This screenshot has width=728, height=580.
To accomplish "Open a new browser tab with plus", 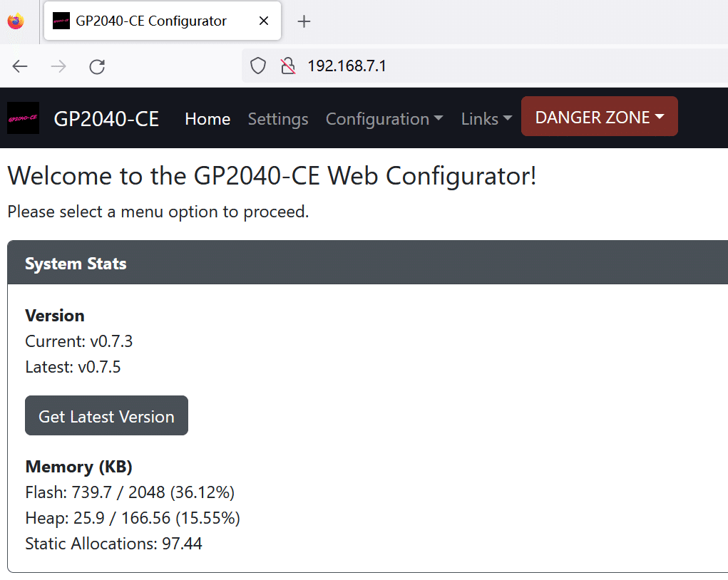I will [x=304, y=21].
